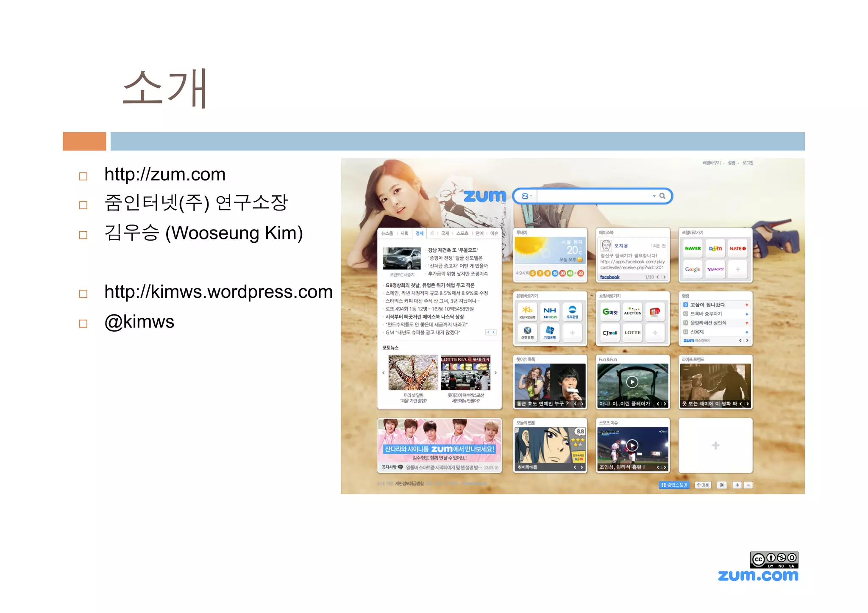Select the 경제 news tab
The width and height of the screenshot is (868, 613).
pos(419,233)
